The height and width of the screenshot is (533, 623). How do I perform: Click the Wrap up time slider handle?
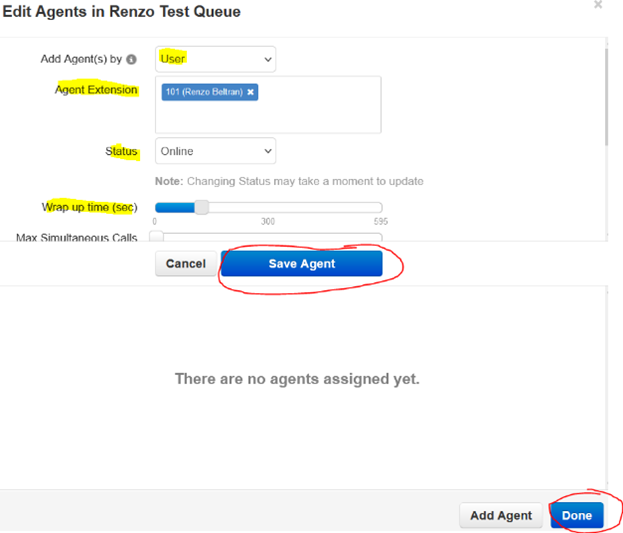pyautogui.click(x=202, y=207)
